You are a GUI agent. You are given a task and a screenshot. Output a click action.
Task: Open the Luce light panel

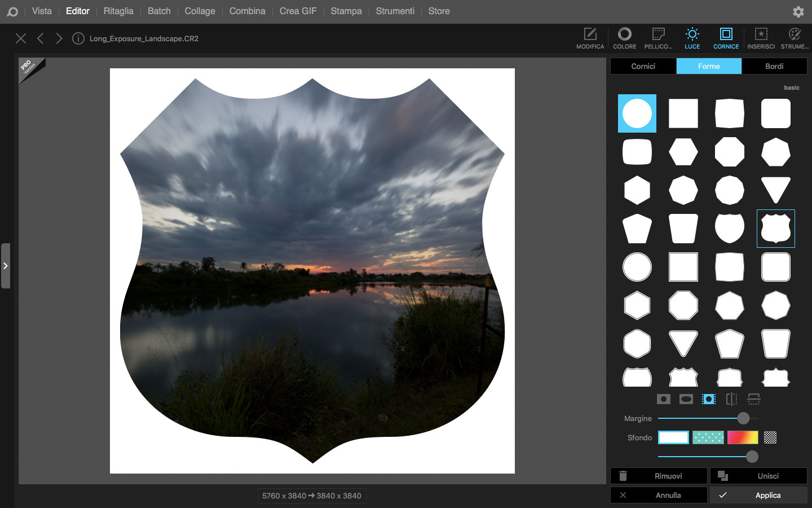point(692,38)
